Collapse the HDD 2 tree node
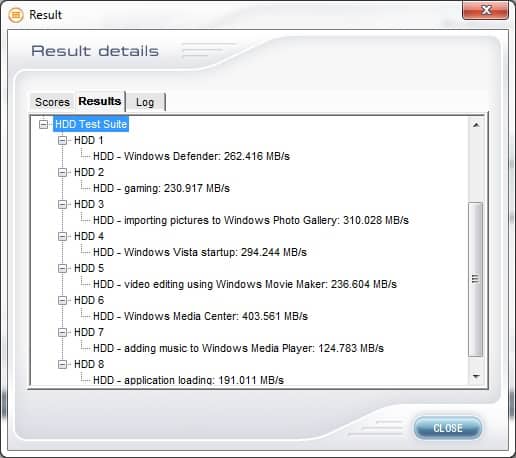Viewport: 516px width, 458px height. (x=62, y=172)
